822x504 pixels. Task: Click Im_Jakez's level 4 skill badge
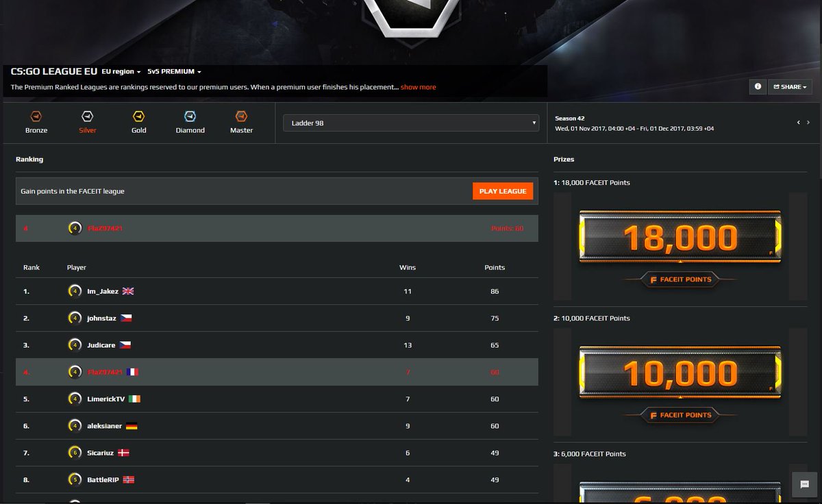click(x=74, y=291)
